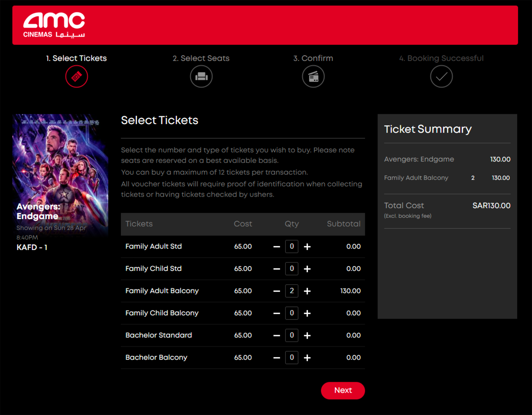Select the red ticket step icon
The image size is (532, 415).
[x=77, y=77]
